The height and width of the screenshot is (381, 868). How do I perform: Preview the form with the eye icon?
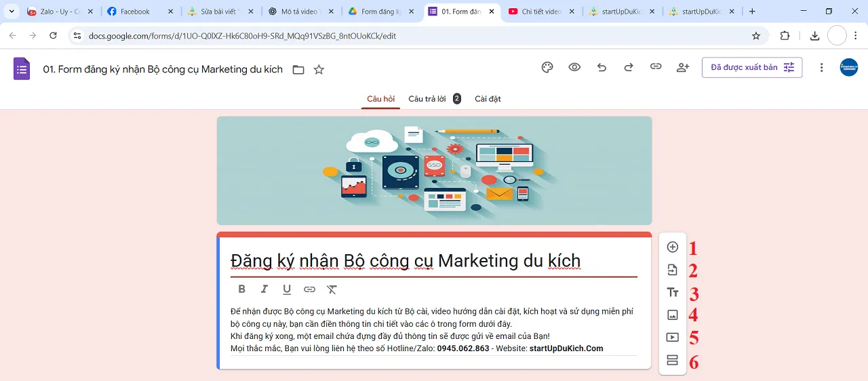(574, 67)
